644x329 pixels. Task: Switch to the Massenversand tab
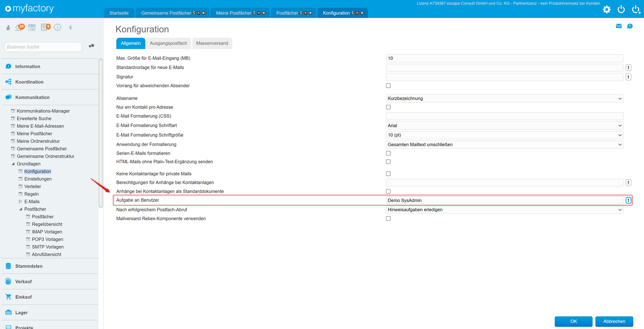(x=212, y=43)
